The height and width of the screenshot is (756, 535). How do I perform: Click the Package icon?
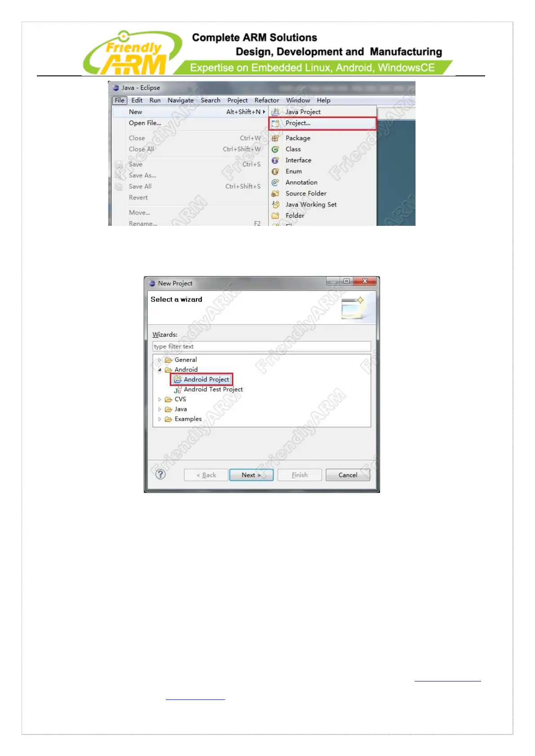tap(275, 138)
